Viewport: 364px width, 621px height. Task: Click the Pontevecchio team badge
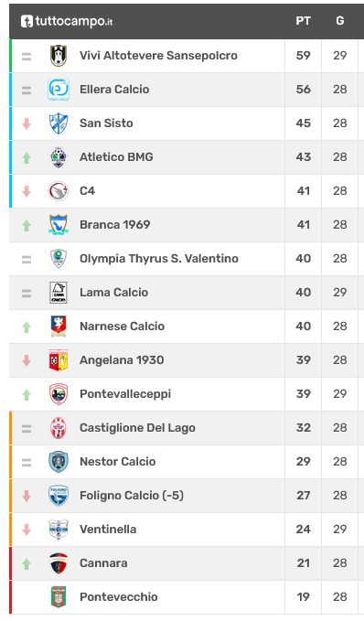click(59, 597)
